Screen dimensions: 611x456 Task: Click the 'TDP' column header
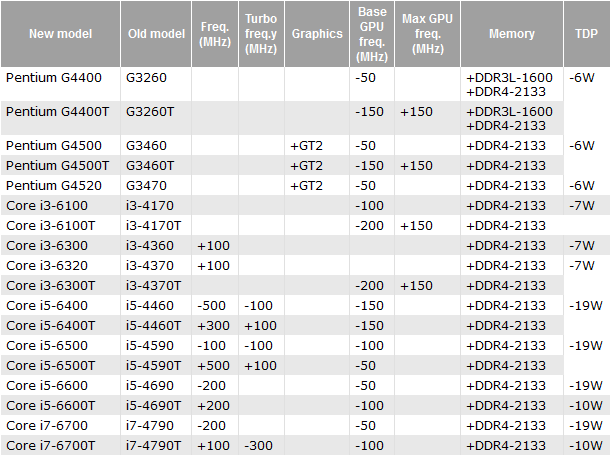(586, 34)
